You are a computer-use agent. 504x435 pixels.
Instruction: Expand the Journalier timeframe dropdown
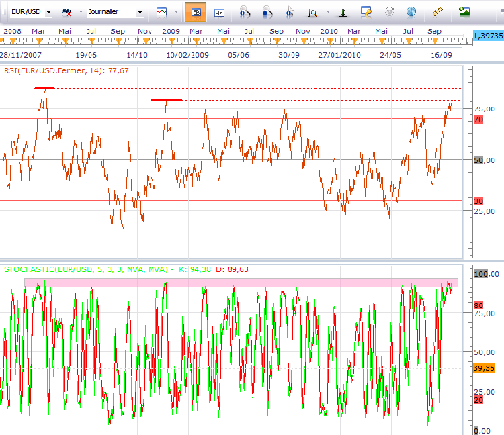point(140,12)
